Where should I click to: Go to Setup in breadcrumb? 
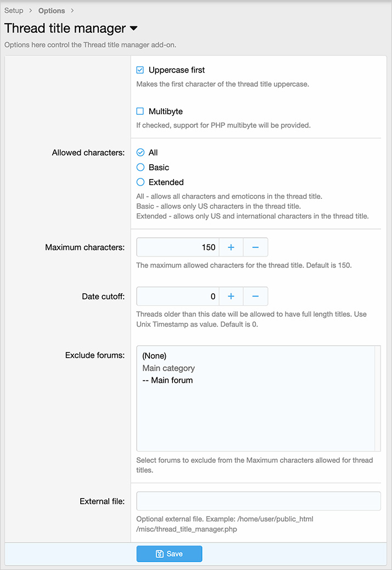[x=14, y=10]
